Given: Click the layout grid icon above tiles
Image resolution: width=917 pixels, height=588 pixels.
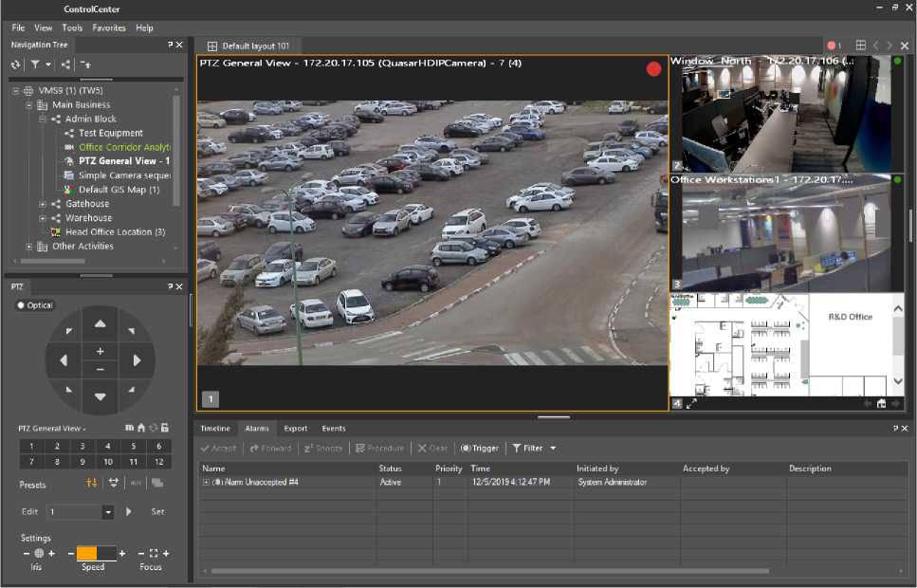Looking at the screenshot, I should (860, 46).
